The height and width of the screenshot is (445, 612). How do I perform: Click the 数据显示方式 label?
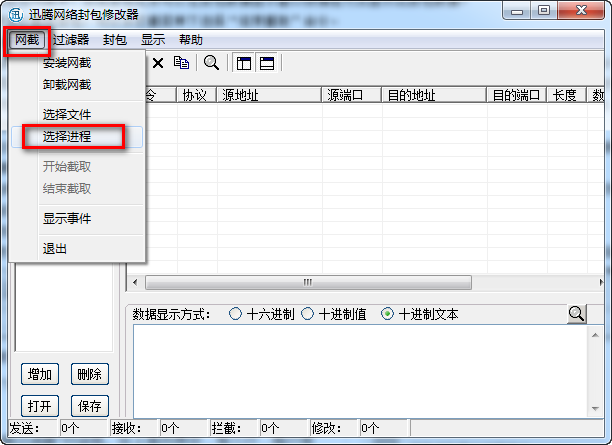coord(171,314)
